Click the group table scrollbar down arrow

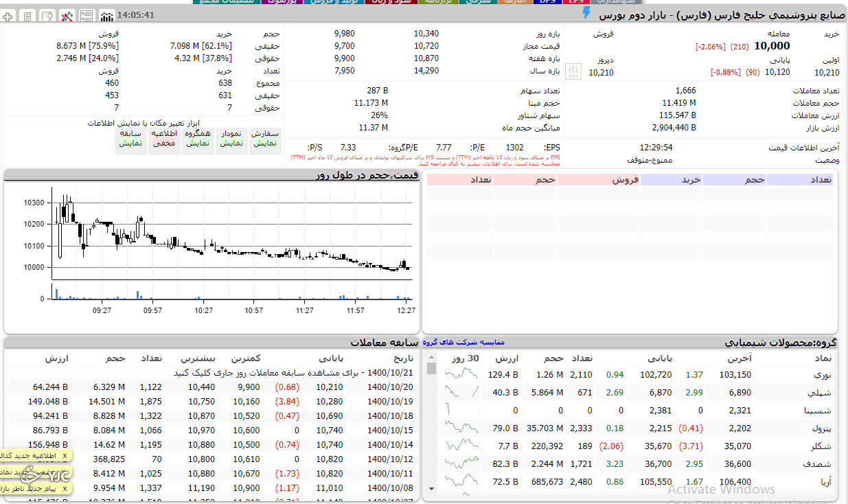click(x=432, y=488)
